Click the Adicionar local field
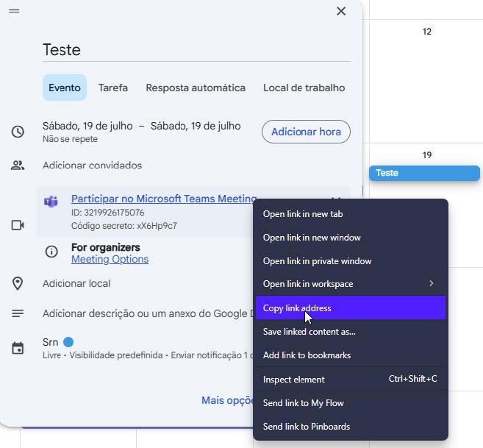This screenshot has width=483, height=448. click(76, 284)
